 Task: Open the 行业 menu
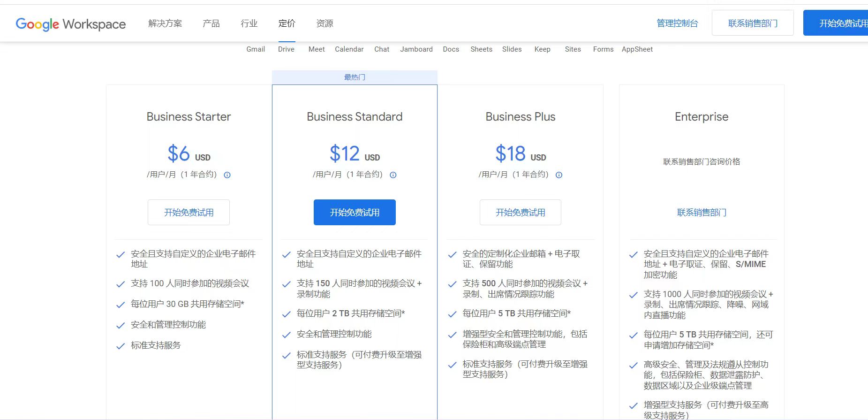[249, 23]
